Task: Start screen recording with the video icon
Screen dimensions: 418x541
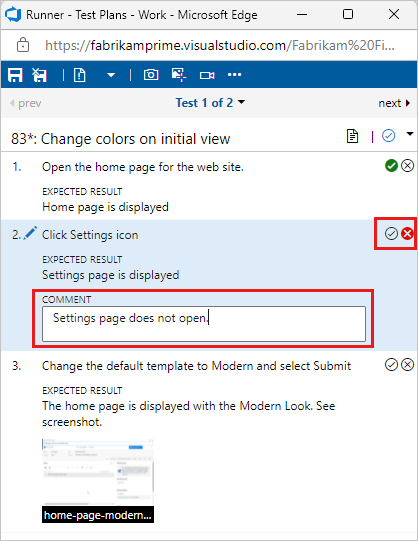Action: point(207,75)
